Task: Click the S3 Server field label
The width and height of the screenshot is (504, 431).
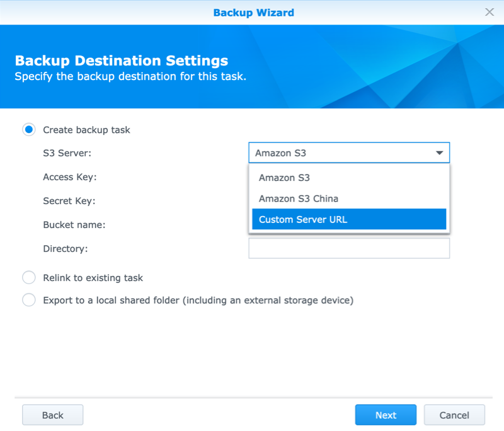Action: [67, 153]
